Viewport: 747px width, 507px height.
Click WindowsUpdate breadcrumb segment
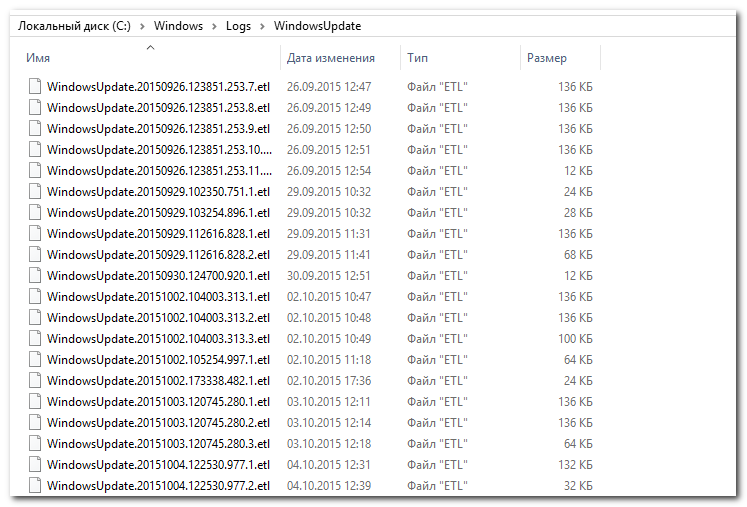tap(317, 26)
